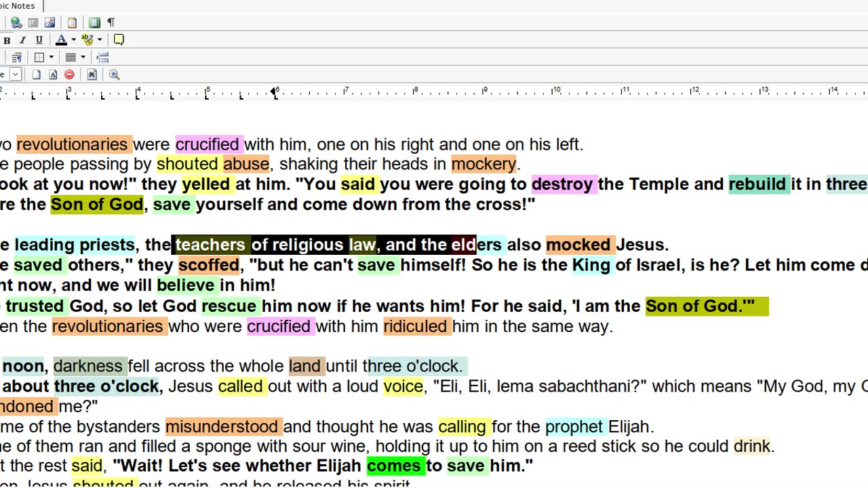This screenshot has height=488, width=868.
Task: Click the orange highlighted word "abuse"
Action: [246, 164]
